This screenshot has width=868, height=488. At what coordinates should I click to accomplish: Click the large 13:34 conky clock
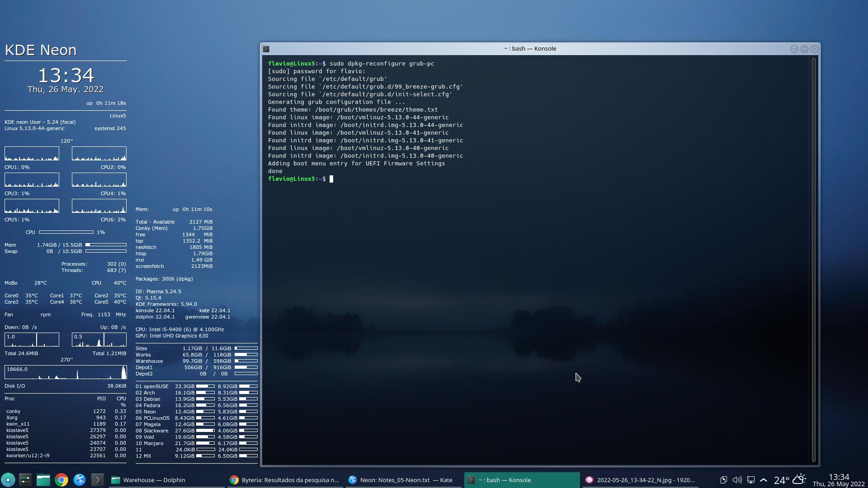point(66,75)
